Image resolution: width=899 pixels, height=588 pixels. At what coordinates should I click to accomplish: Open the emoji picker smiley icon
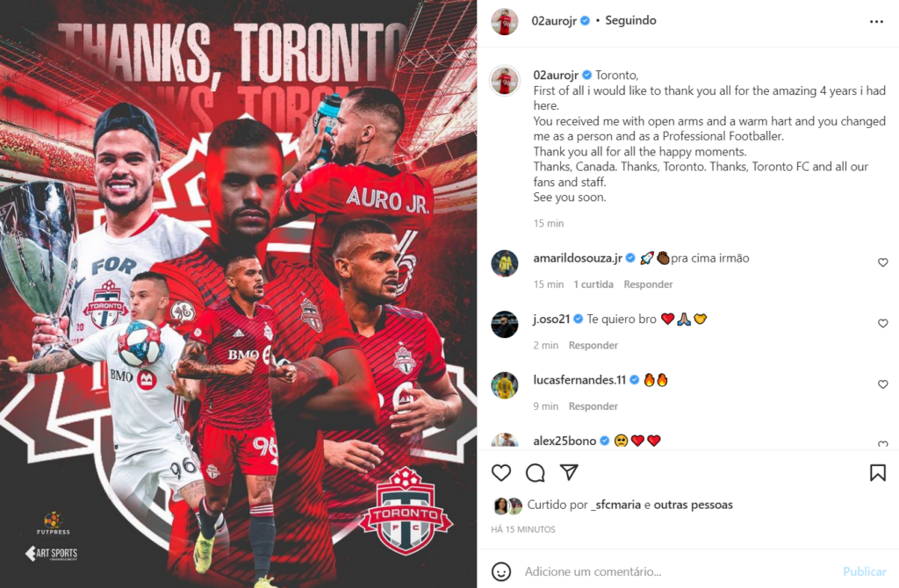pyautogui.click(x=501, y=571)
